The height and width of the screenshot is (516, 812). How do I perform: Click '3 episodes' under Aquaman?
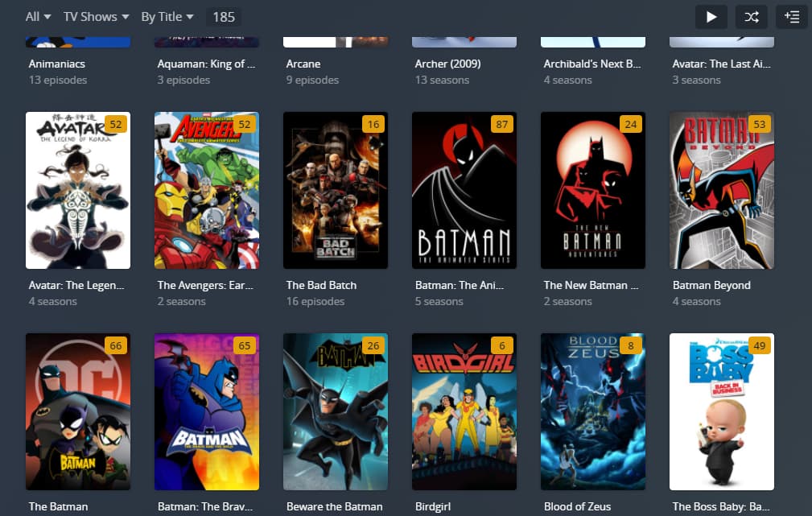(x=183, y=80)
